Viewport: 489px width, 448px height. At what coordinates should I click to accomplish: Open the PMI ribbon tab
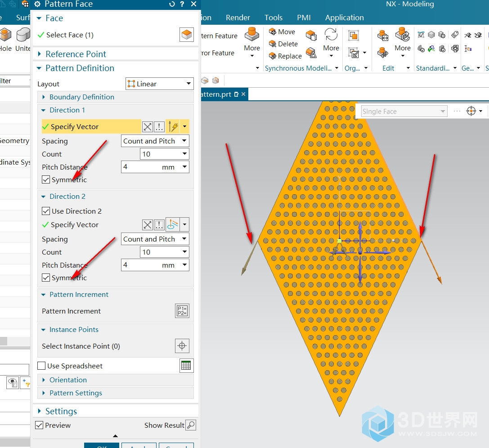[304, 18]
